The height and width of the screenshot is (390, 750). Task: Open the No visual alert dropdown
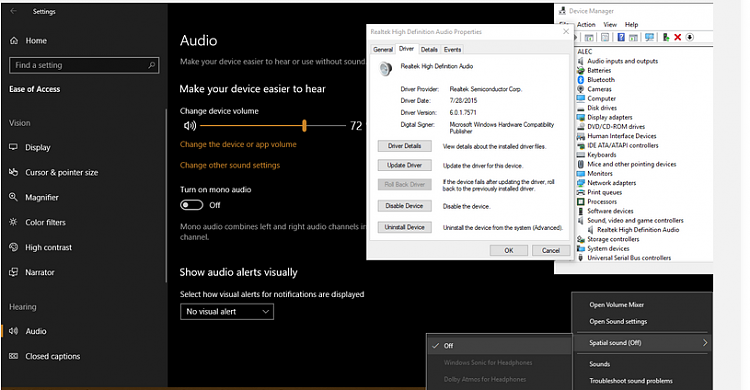click(x=227, y=312)
